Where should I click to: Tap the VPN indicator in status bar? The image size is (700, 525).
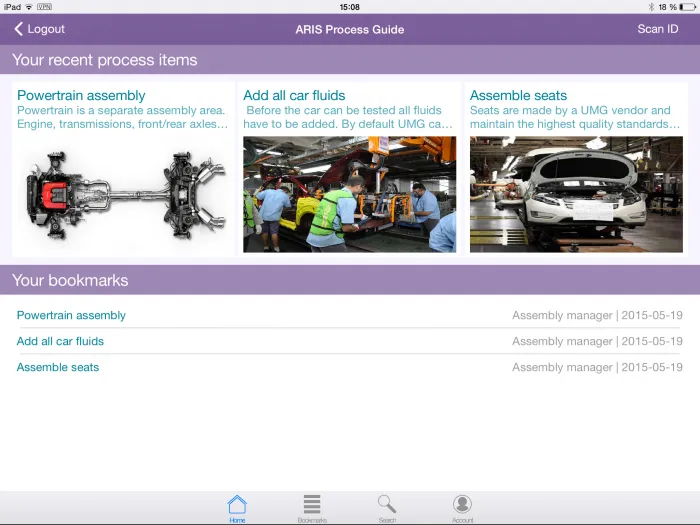pos(44,7)
